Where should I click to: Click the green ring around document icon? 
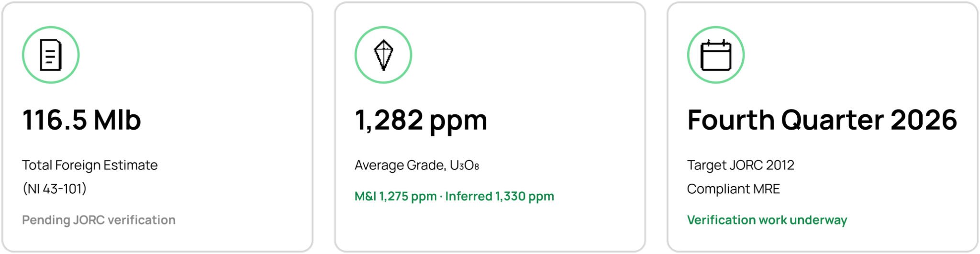click(x=51, y=28)
